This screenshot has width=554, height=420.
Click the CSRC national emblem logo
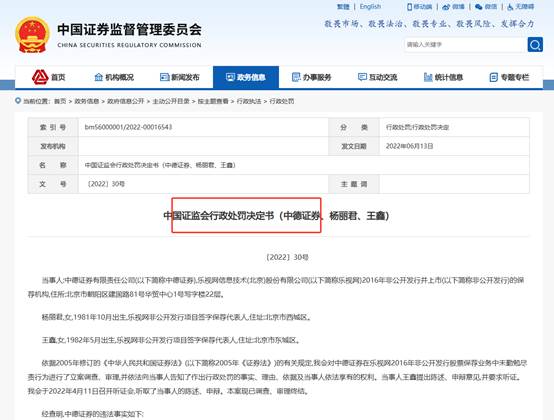[x=32, y=35]
